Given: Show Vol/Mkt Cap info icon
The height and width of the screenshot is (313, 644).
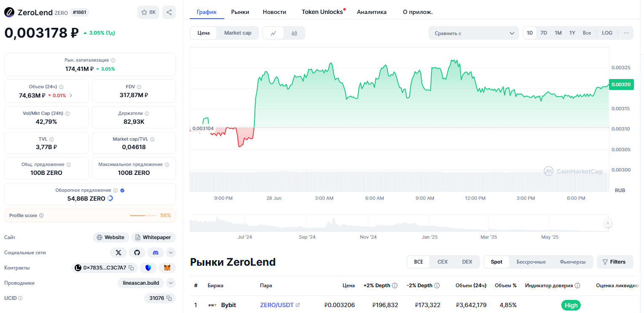Looking at the screenshot, I should tap(67, 114).
